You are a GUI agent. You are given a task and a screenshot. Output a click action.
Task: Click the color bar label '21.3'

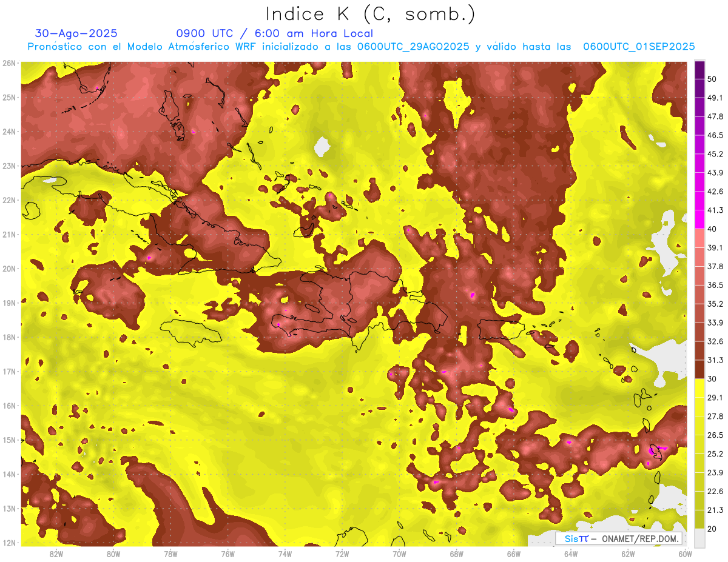(x=715, y=510)
